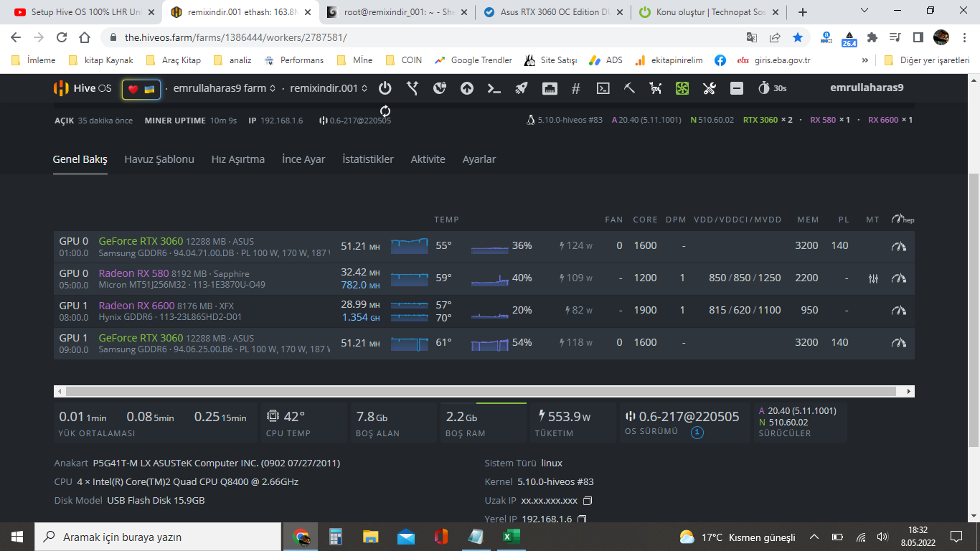Switch to the Genel Bakış tab

pyautogui.click(x=80, y=159)
